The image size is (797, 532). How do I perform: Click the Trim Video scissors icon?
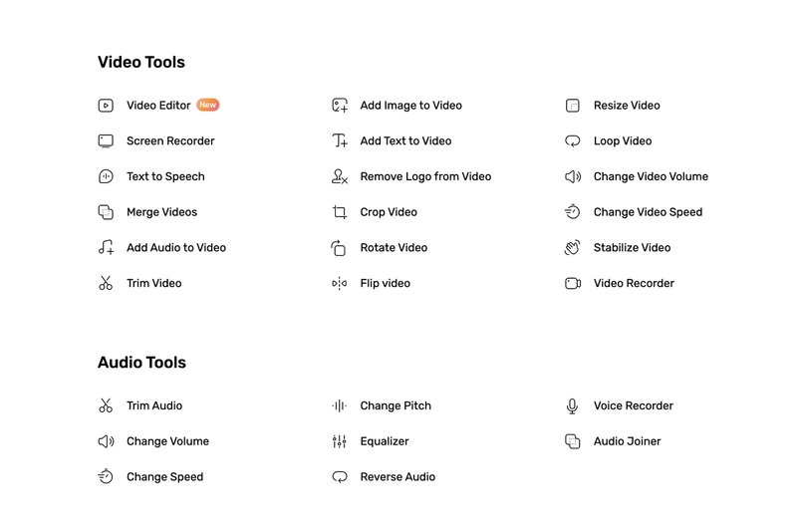coord(106,284)
